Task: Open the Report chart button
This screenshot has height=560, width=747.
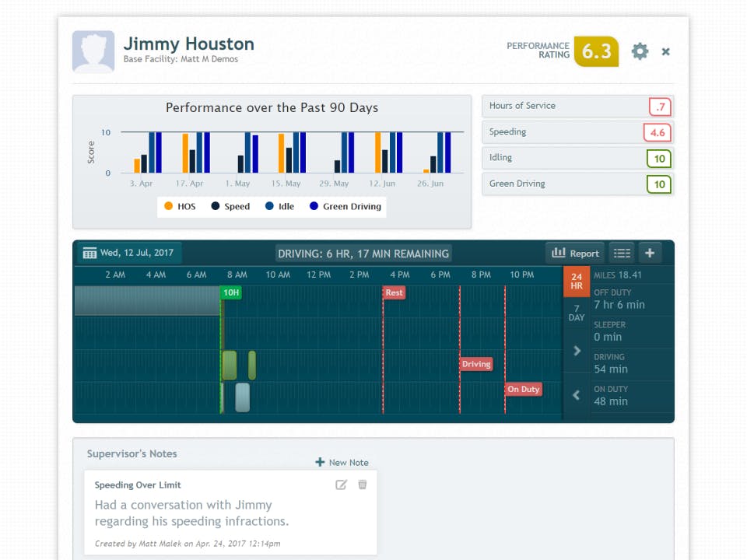Action: coord(575,253)
